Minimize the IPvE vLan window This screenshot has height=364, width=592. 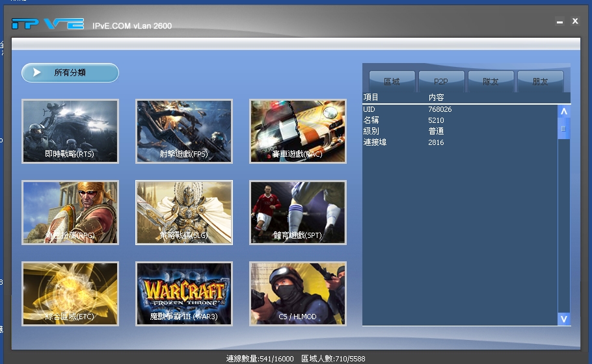coord(559,21)
